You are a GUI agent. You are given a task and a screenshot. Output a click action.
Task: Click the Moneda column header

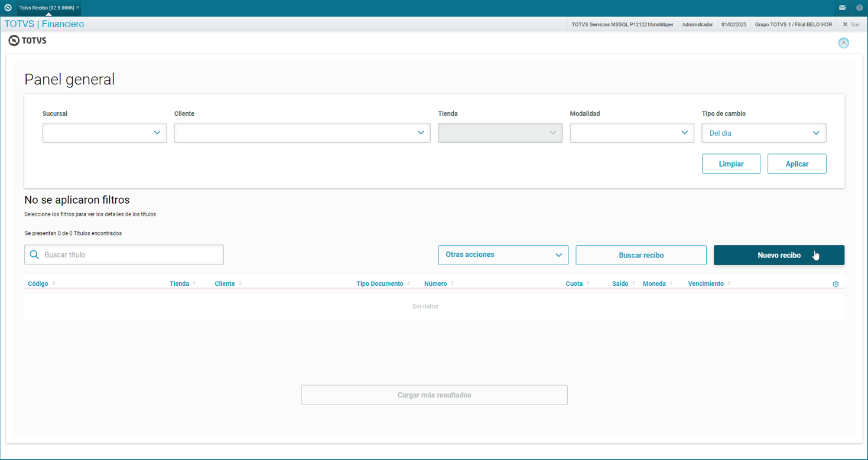[x=654, y=283]
